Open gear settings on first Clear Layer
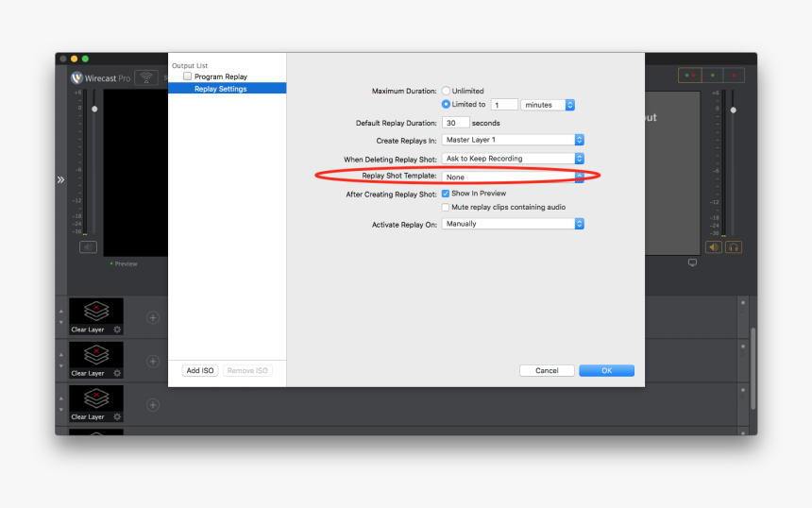This screenshot has width=812, height=508. click(117, 330)
